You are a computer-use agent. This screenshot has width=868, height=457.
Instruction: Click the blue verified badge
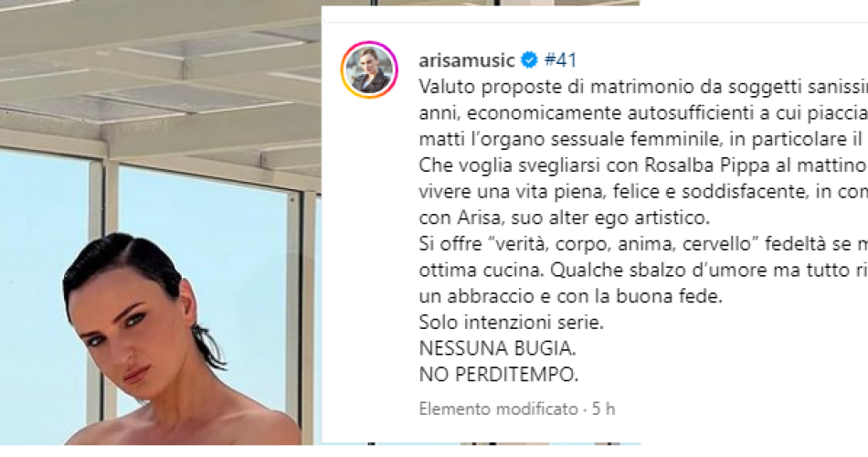(x=530, y=59)
